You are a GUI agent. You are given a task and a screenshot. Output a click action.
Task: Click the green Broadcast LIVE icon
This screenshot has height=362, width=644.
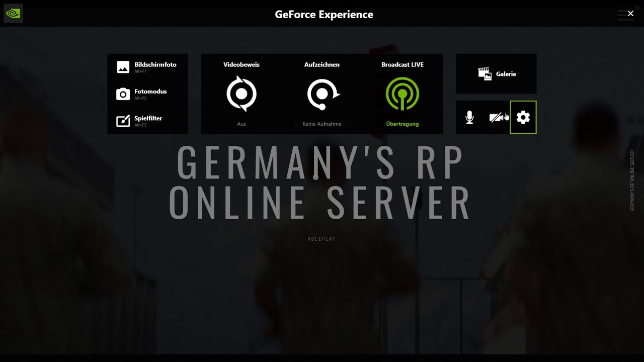(x=403, y=94)
